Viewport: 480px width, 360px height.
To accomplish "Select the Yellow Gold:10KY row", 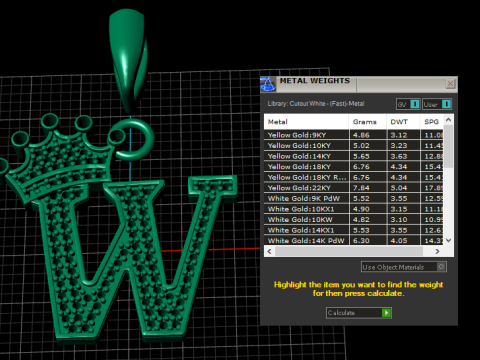I will [354, 146].
